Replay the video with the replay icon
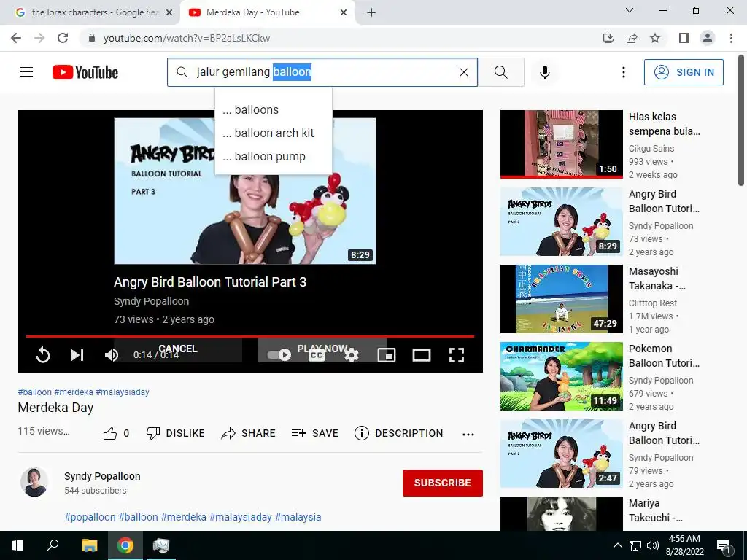 pyautogui.click(x=43, y=355)
